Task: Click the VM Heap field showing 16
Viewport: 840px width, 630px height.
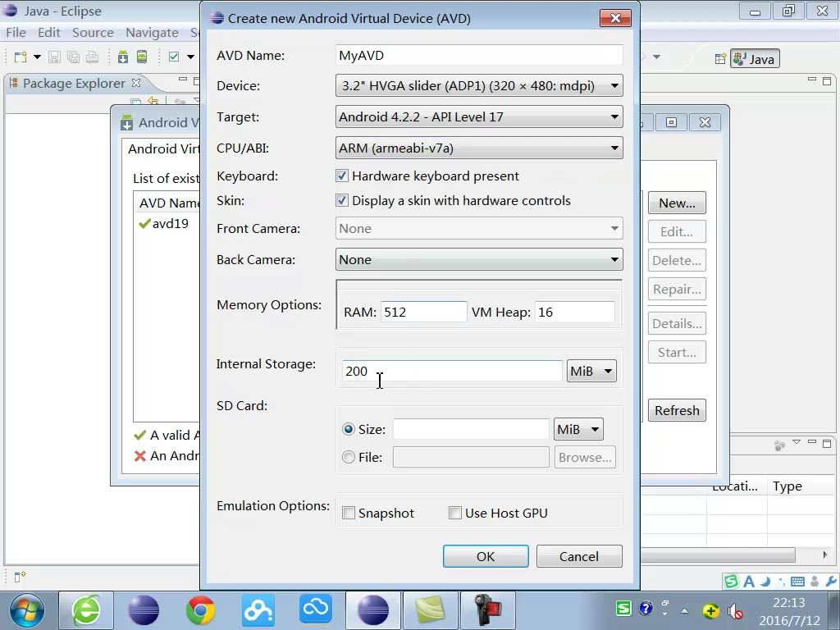Action: coord(575,312)
